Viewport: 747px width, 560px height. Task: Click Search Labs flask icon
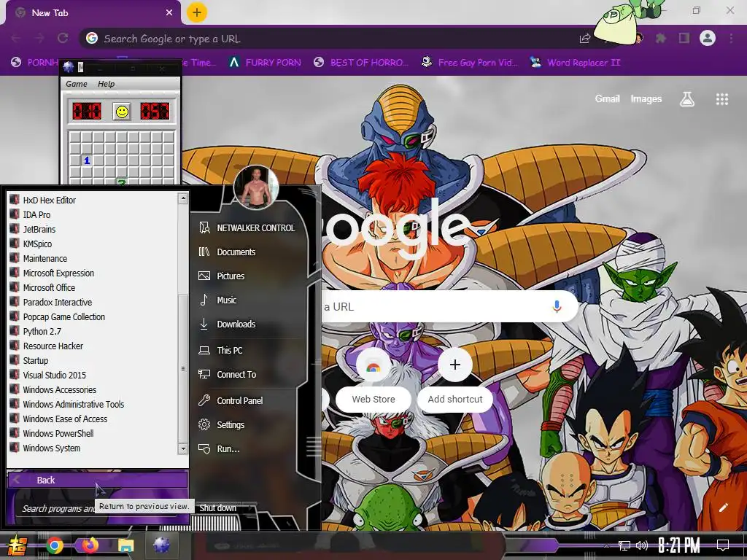click(x=687, y=99)
